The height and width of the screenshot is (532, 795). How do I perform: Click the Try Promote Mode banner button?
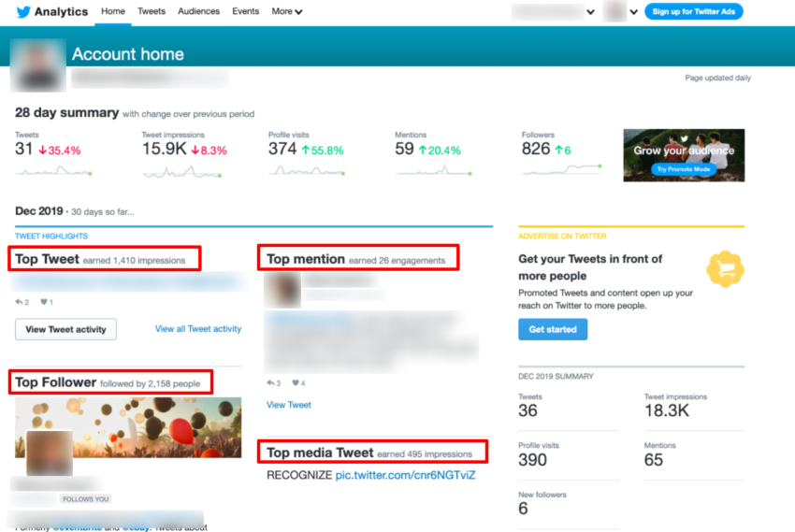[x=684, y=169]
